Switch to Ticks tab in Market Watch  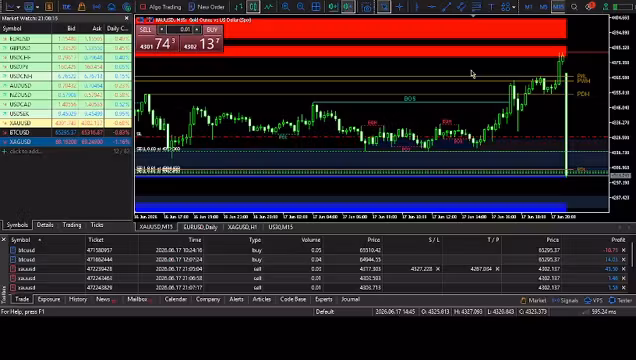click(97, 225)
